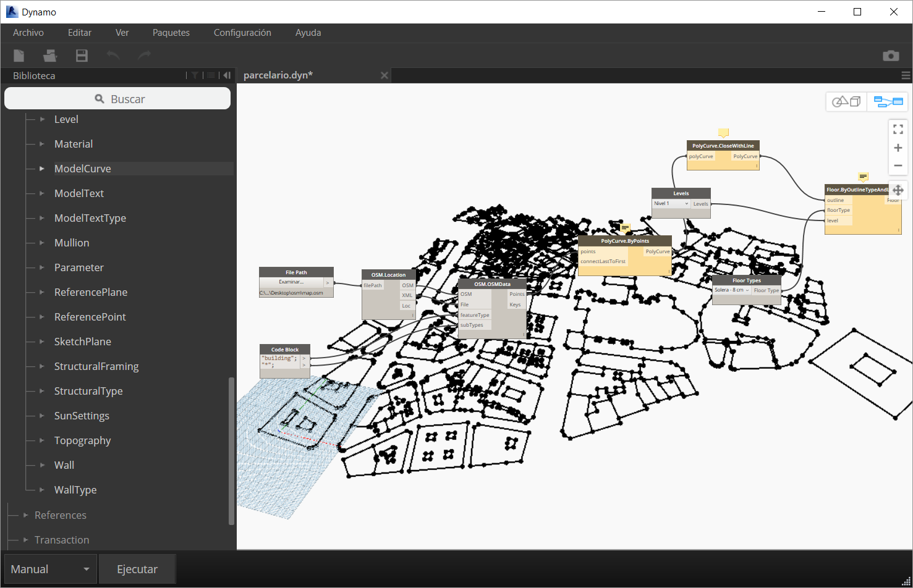The height and width of the screenshot is (588, 913).
Task: Zoom in with the plus icon
Action: (898, 148)
